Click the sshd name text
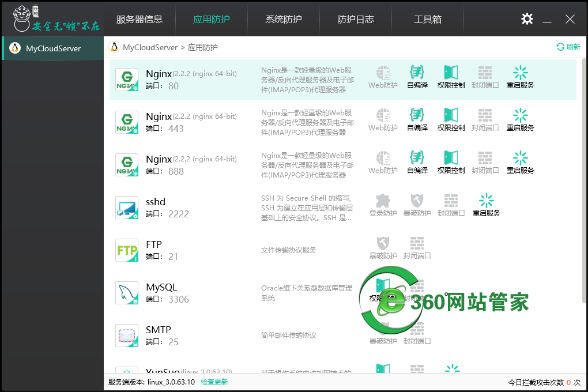Screen dimensions: 588x392 [x=155, y=202]
